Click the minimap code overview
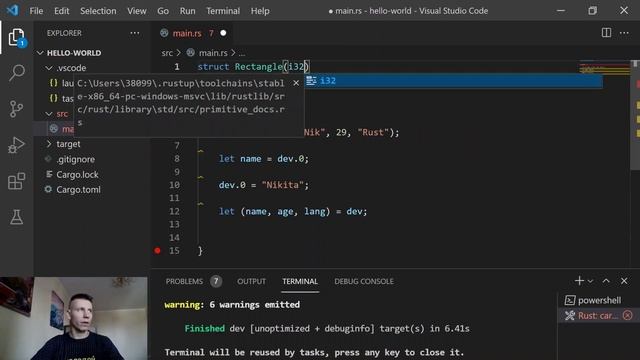 tap(604, 69)
